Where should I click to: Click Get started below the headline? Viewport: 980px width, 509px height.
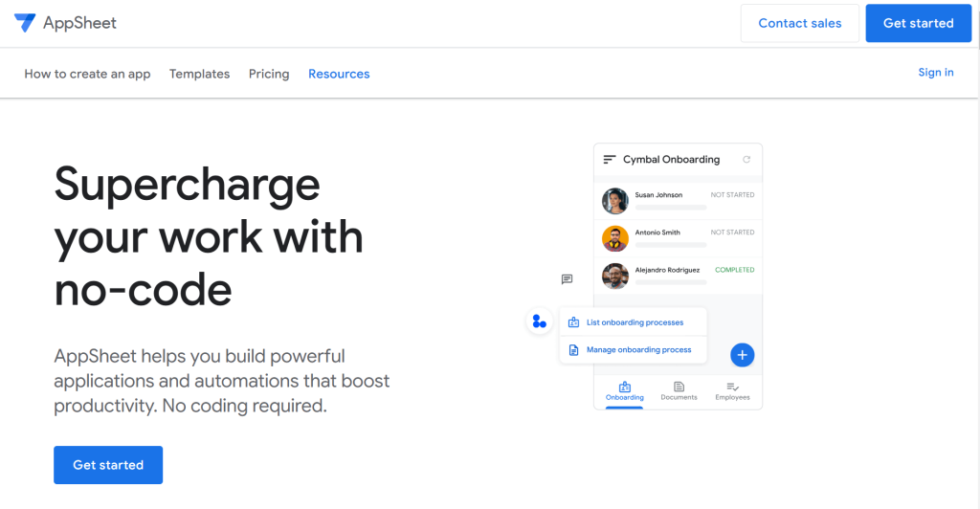click(x=108, y=465)
